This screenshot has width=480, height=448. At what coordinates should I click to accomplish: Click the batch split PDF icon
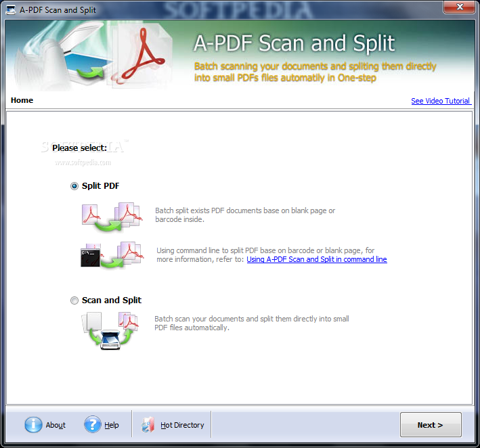pos(112,217)
